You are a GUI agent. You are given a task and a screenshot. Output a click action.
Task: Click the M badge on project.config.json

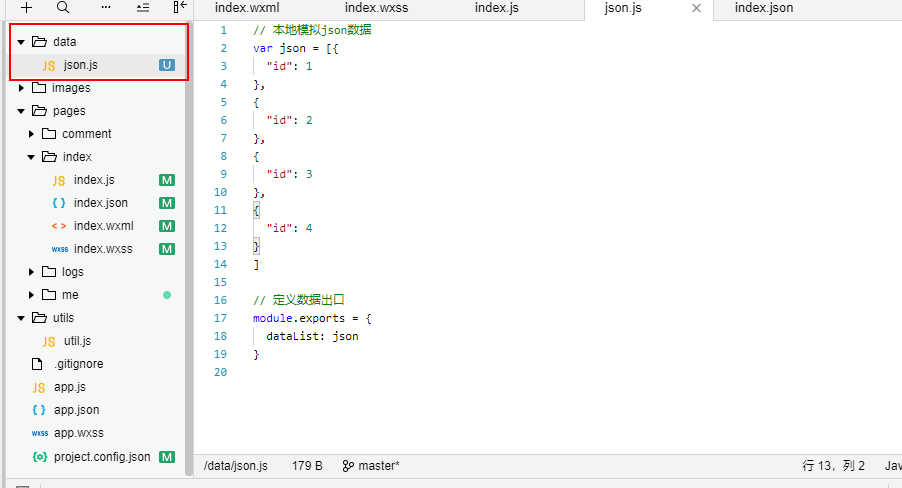click(x=167, y=457)
